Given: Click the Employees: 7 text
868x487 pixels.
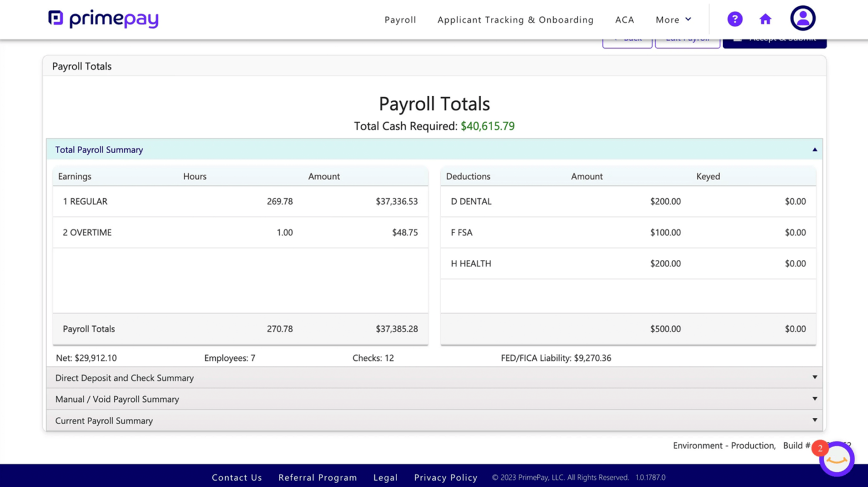Looking at the screenshot, I should click(230, 358).
